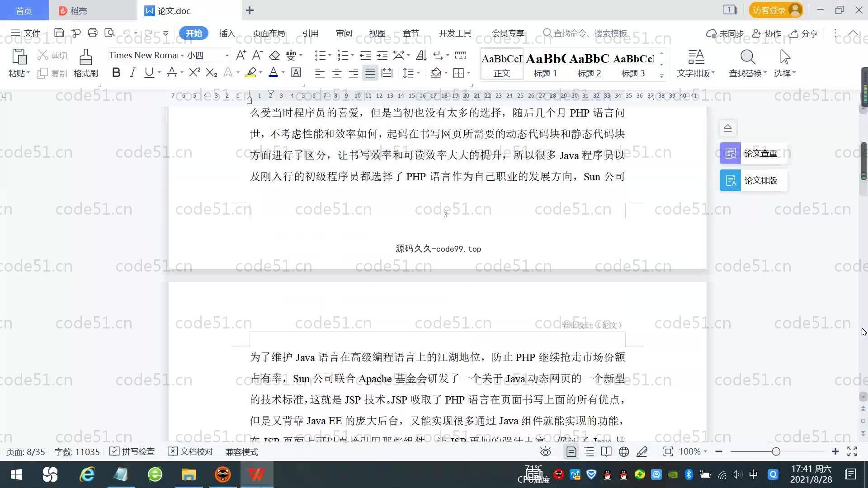Click the text highlight color swatch
868x488 pixels.
(x=251, y=72)
